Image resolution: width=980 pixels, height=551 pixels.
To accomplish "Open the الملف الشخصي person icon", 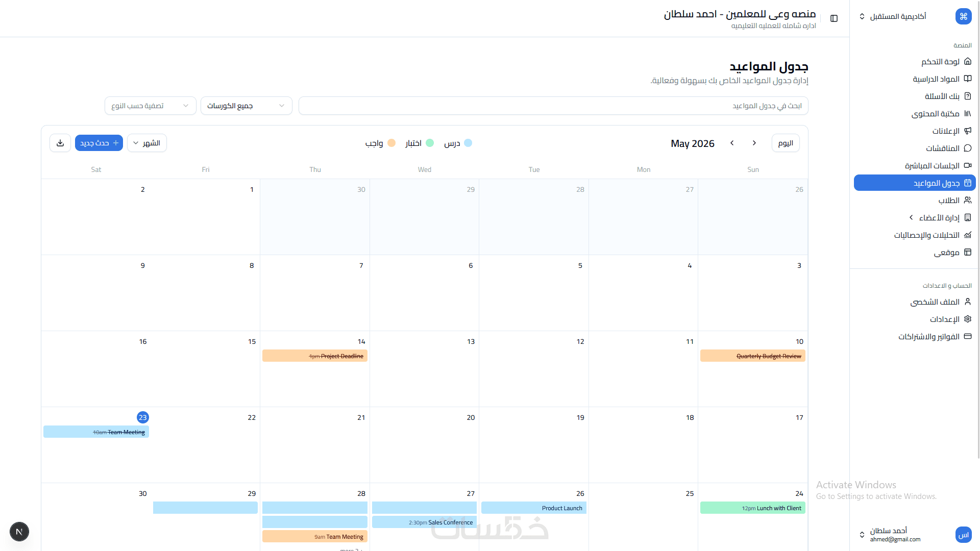I will point(967,302).
